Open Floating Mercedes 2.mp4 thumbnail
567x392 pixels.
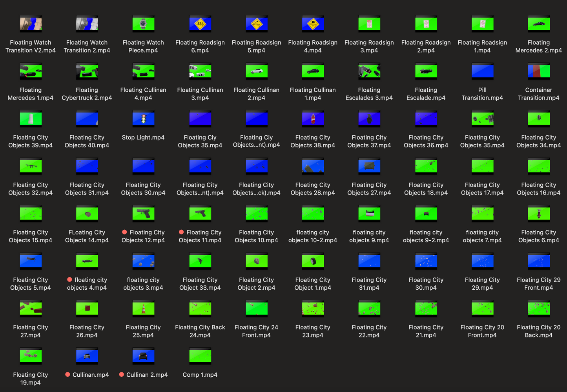[x=538, y=24]
